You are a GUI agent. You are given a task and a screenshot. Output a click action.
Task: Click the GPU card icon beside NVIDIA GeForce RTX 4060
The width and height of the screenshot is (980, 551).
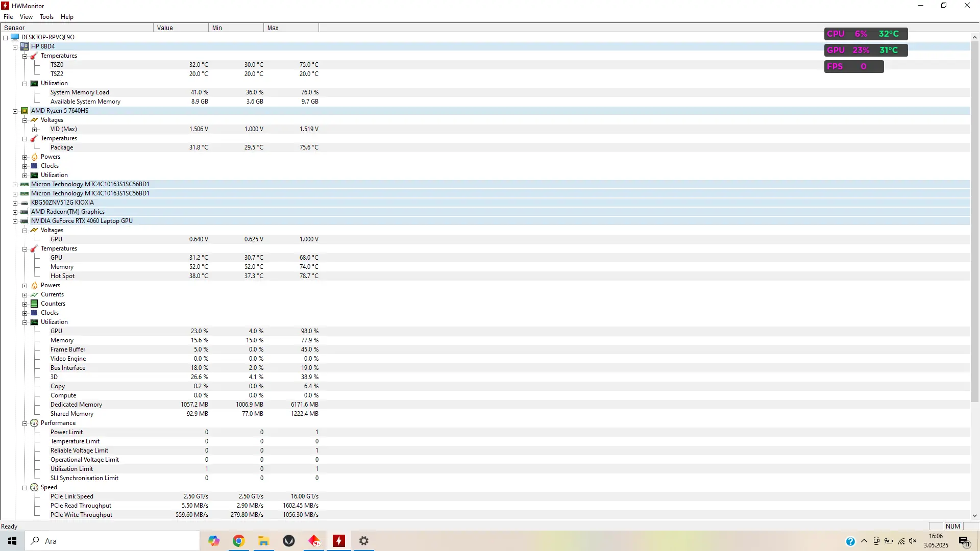(x=24, y=221)
